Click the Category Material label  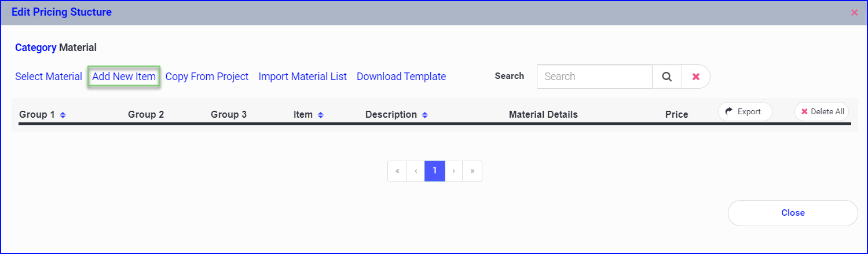[x=56, y=48]
